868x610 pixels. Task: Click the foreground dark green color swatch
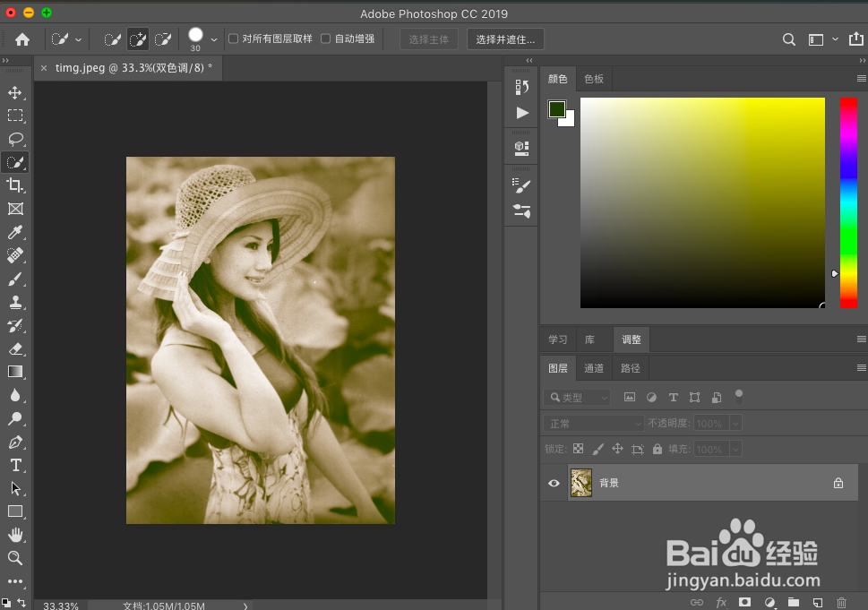coord(556,108)
